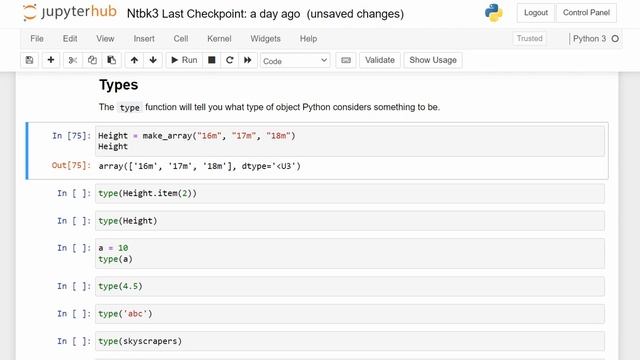
Task: Open the Insert menu
Action: (x=144, y=39)
